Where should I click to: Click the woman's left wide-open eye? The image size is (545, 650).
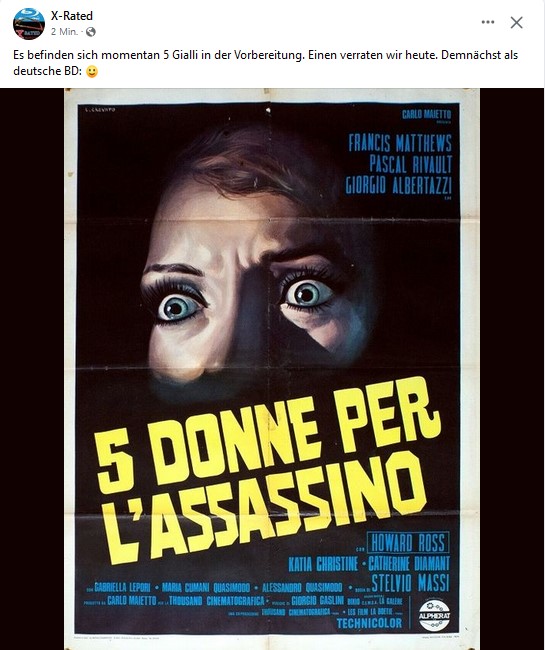point(179,307)
